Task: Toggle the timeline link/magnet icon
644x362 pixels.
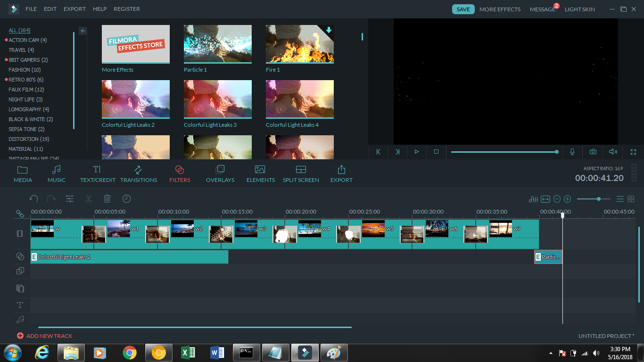Action: (20, 214)
